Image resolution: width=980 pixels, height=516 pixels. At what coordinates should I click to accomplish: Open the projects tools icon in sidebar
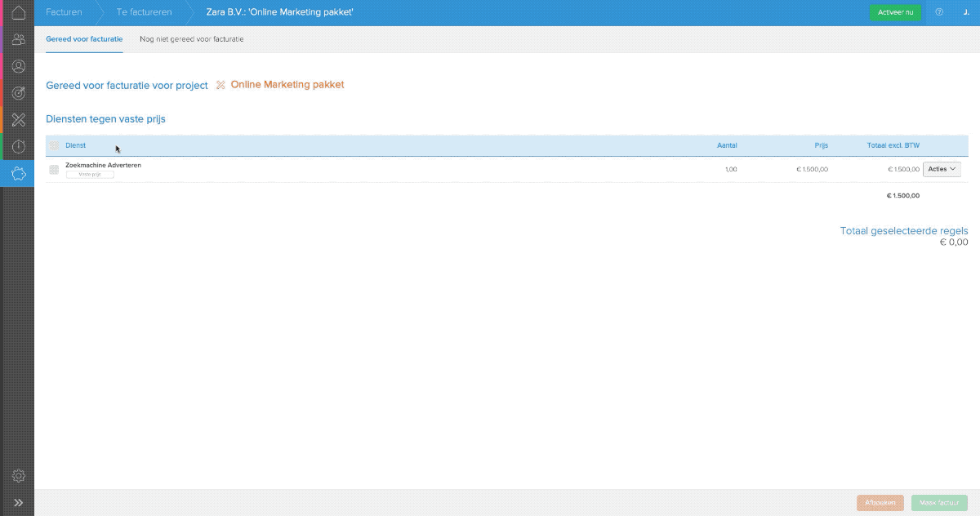tap(18, 120)
